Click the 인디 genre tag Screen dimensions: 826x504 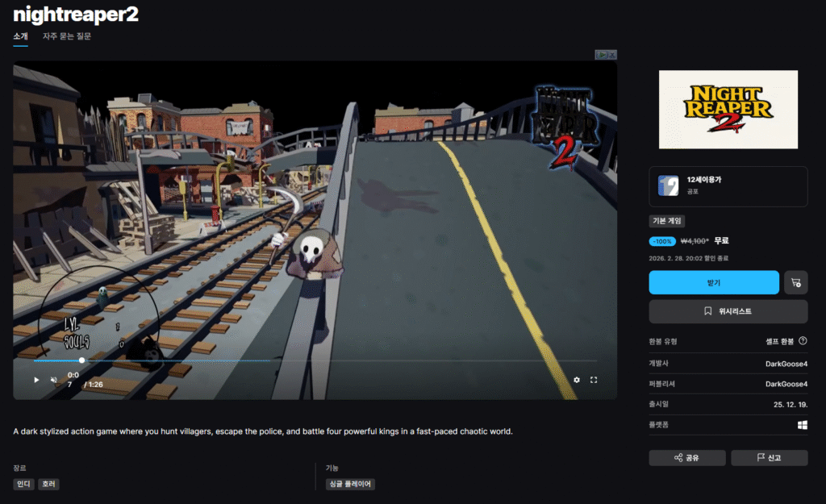(x=23, y=485)
